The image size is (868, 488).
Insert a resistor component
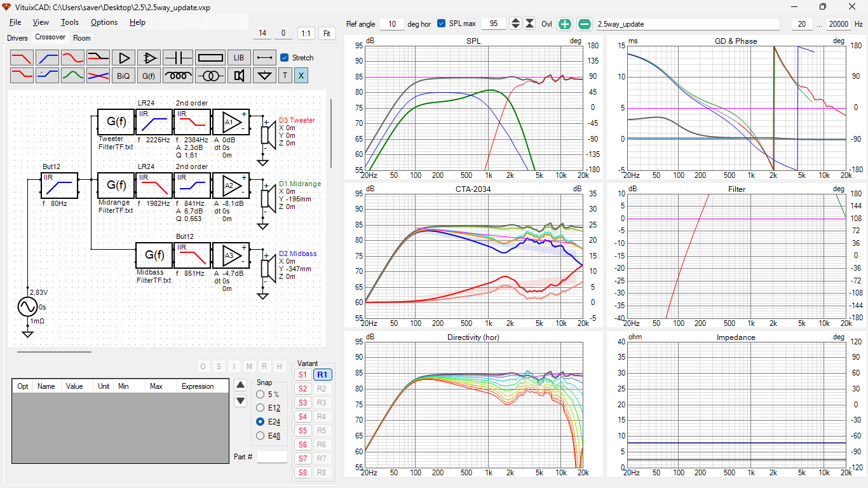[210, 57]
